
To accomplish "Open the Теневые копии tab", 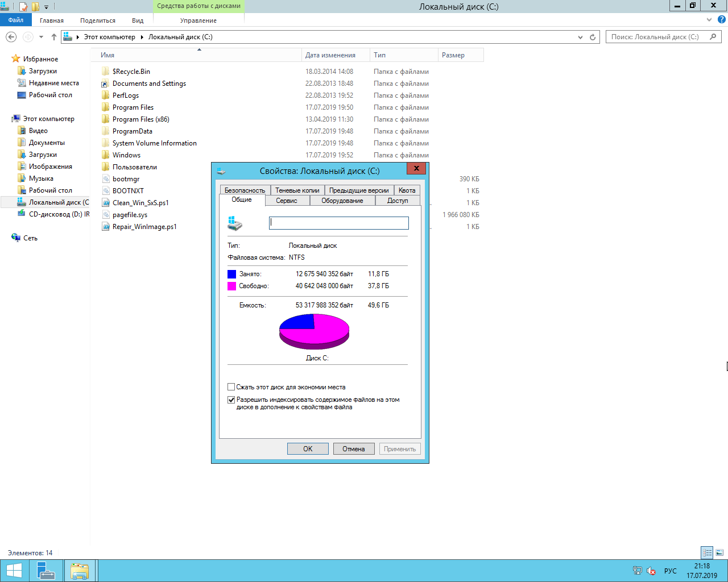I will [x=297, y=190].
